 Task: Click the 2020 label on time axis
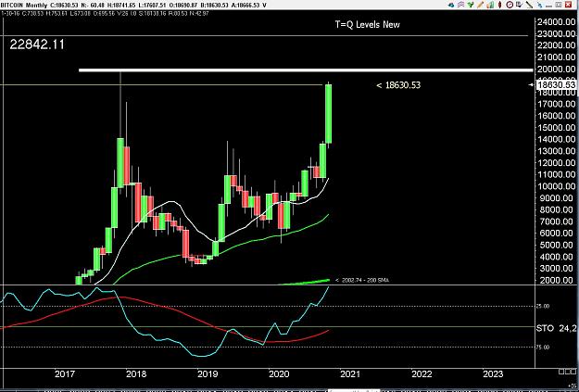pyautogui.click(x=279, y=373)
